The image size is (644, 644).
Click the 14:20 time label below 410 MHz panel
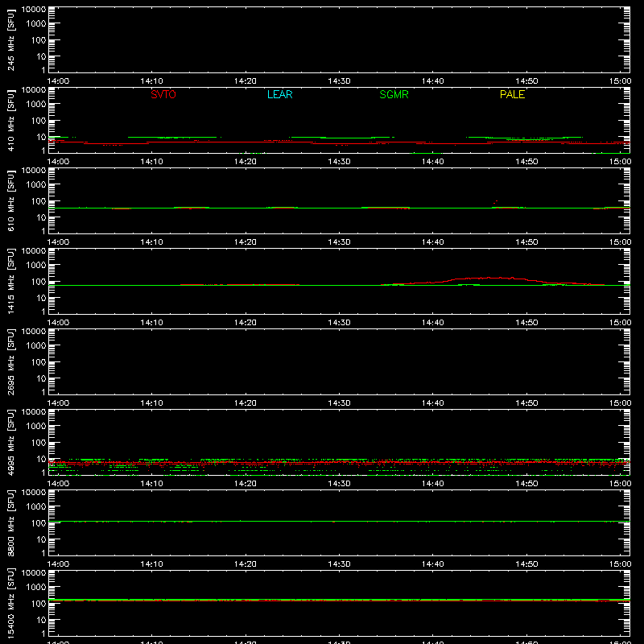coord(246,162)
